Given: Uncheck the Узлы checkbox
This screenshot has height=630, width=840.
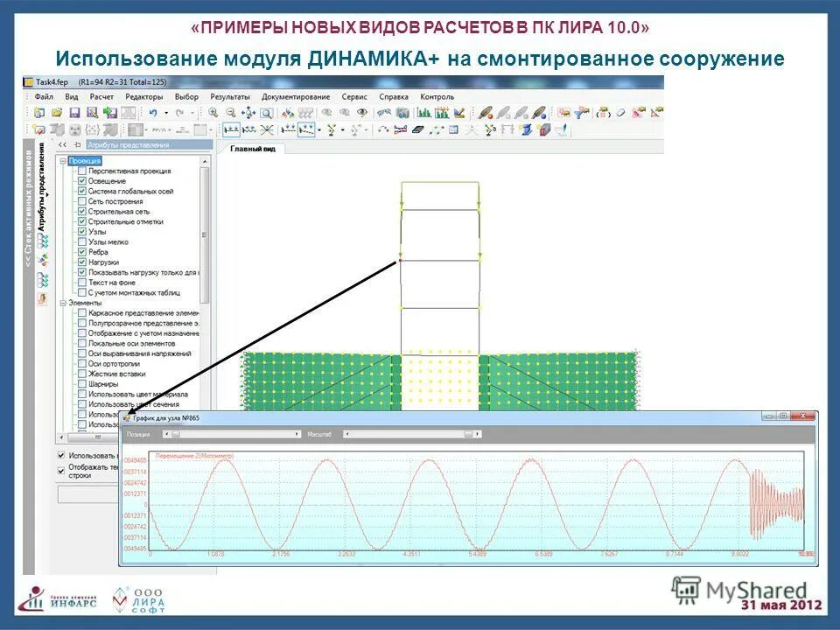Looking at the screenshot, I should [82, 232].
